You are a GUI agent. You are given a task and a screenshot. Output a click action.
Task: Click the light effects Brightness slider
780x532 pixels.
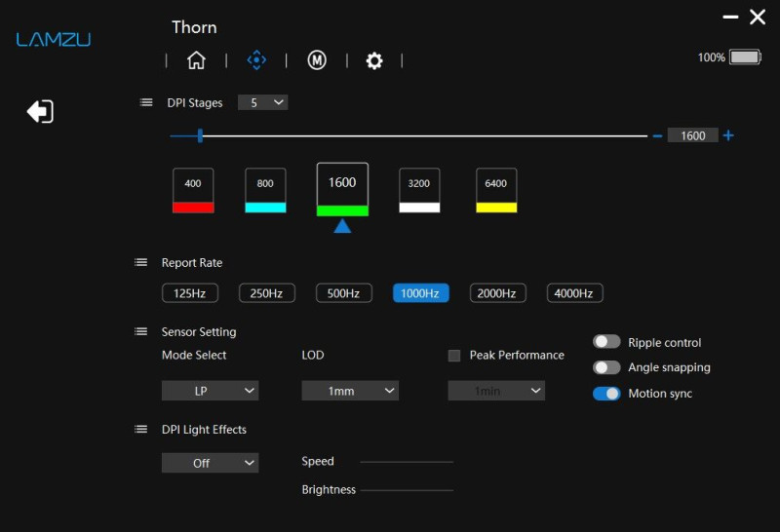pos(407,490)
